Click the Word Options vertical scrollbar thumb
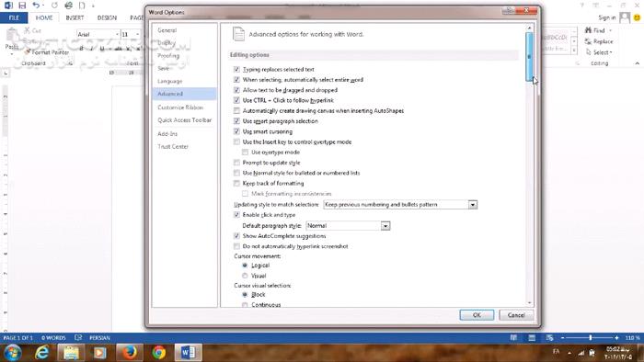Image resolution: width=644 pixels, height=362 pixels. point(529,57)
